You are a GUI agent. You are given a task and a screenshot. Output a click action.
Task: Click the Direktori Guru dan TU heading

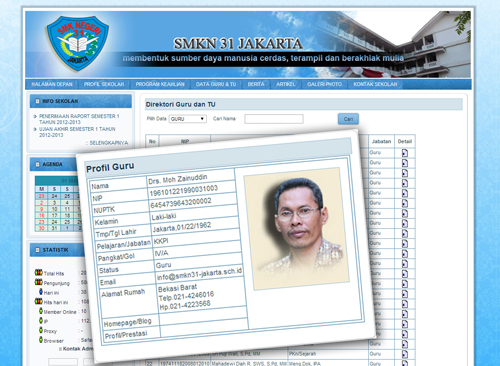click(x=180, y=104)
